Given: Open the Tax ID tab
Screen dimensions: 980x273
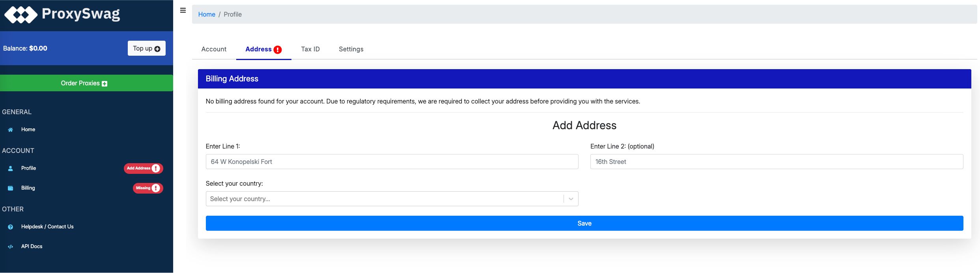Looking at the screenshot, I should click(310, 49).
